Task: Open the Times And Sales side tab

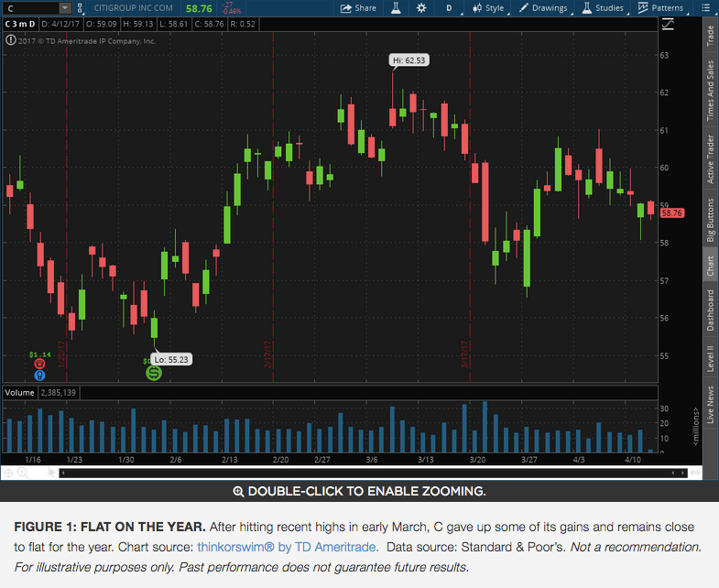Action: (x=710, y=90)
